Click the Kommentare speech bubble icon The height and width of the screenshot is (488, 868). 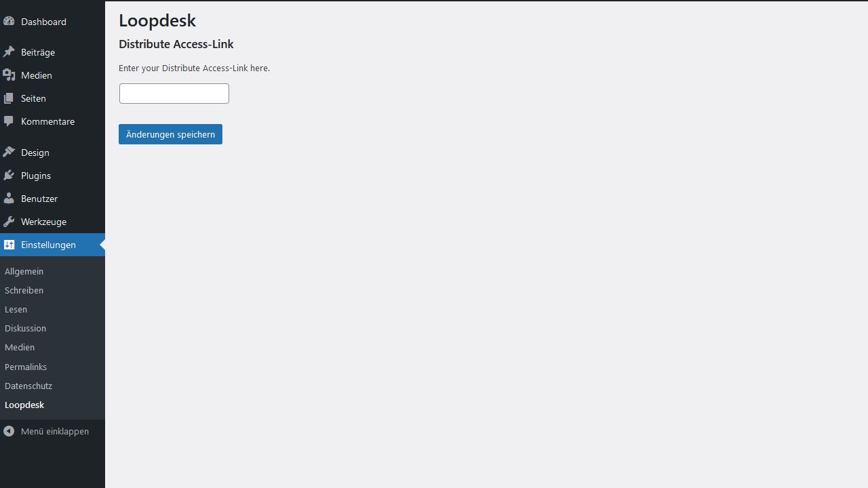(9, 121)
